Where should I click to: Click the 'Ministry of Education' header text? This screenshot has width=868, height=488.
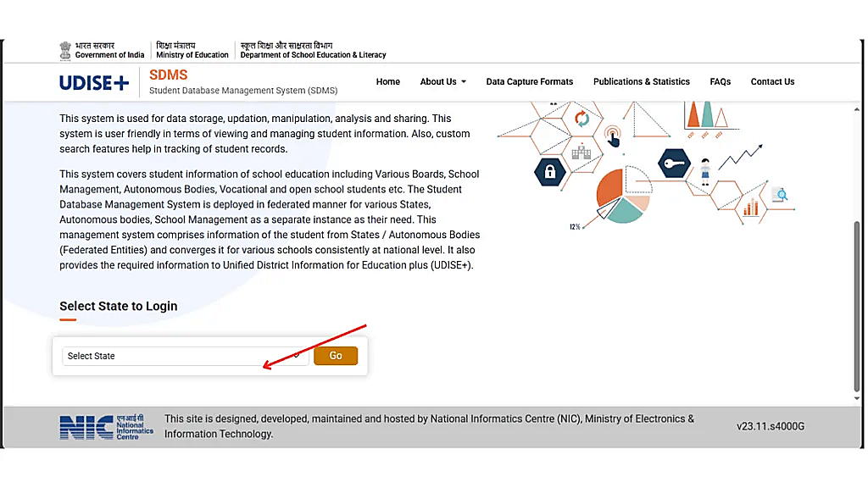(x=192, y=55)
